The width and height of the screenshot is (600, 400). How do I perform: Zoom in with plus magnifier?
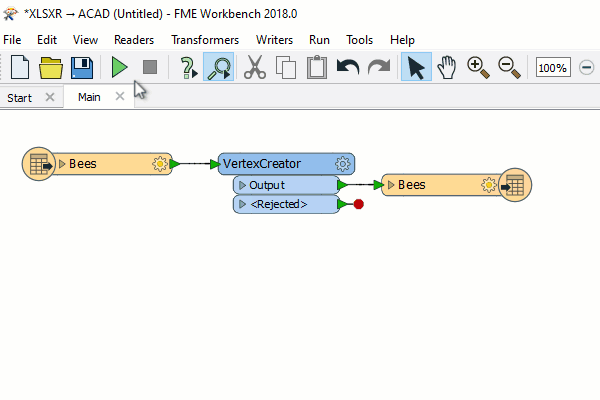tap(478, 67)
